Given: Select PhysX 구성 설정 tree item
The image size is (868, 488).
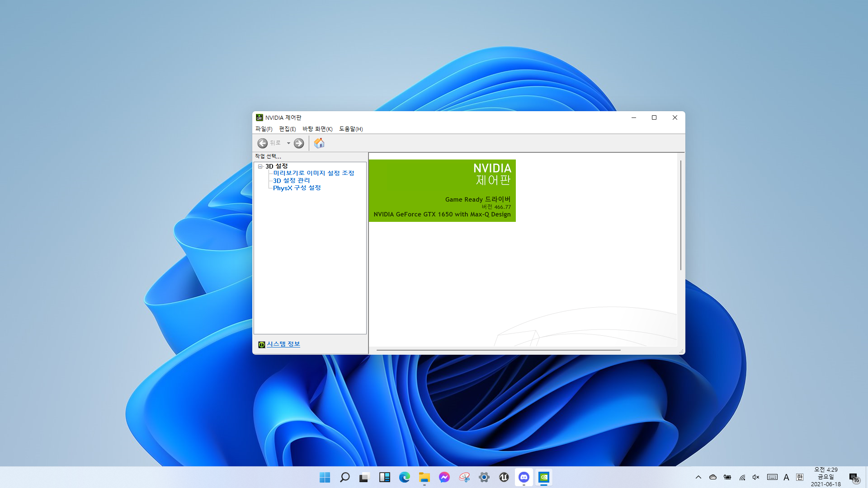Looking at the screenshot, I should point(297,188).
